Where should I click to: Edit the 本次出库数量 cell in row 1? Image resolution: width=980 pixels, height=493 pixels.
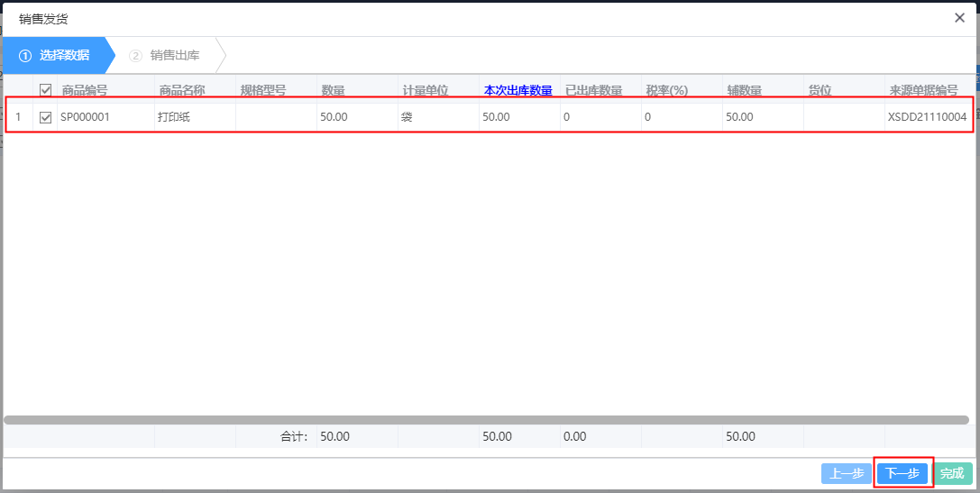[x=520, y=117]
